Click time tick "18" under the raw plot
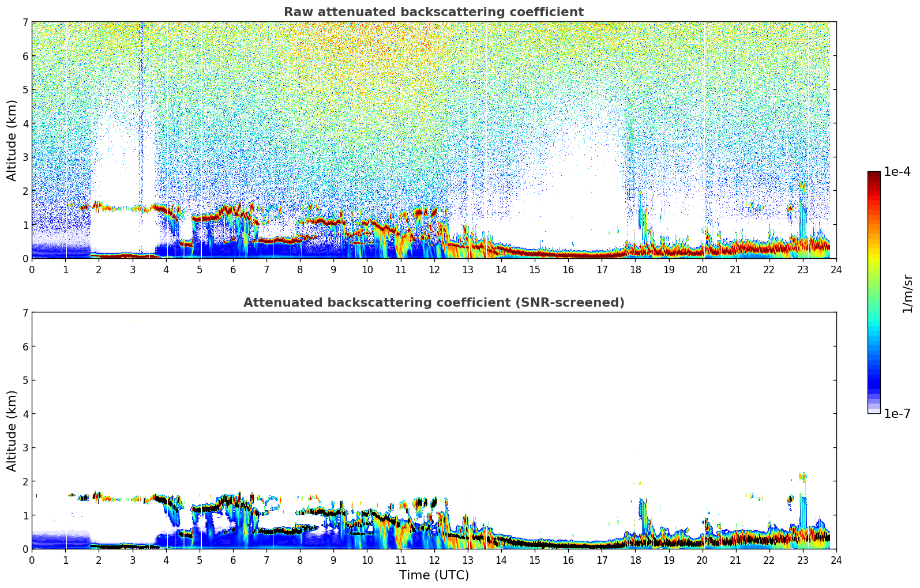The image size is (920, 588). tap(635, 269)
